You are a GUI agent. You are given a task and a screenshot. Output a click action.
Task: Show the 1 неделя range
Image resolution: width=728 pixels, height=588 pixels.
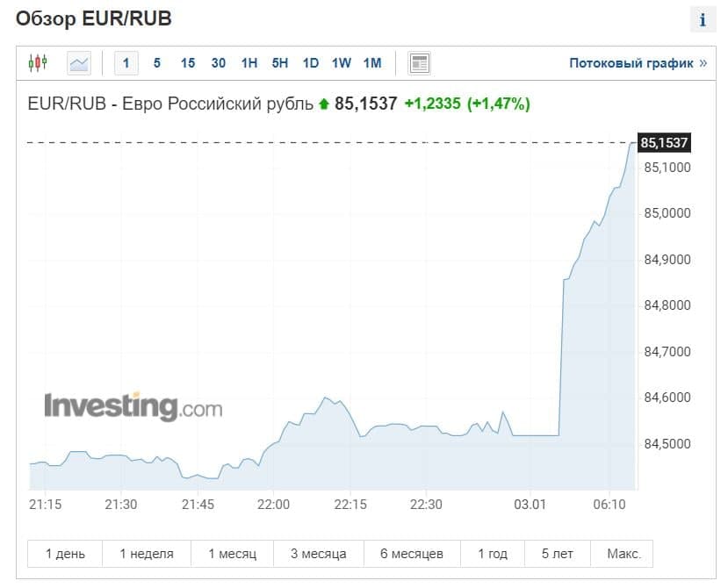(x=147, y=554)
